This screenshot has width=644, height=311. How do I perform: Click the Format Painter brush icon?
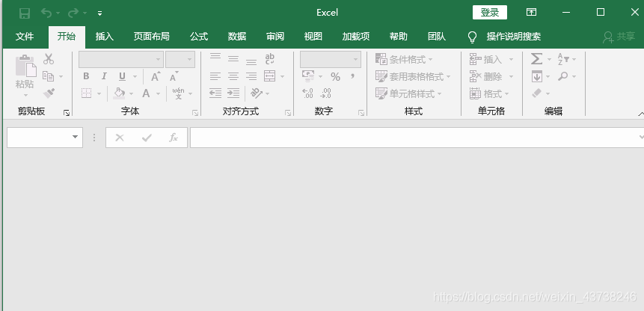pyautogui.click(x=49, y=93)
